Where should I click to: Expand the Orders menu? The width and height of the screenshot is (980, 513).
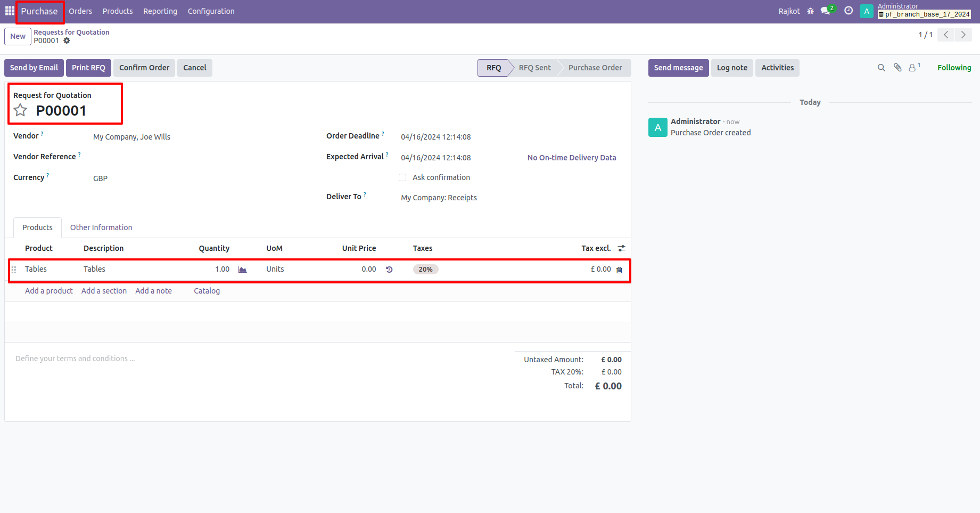(80, 11)
